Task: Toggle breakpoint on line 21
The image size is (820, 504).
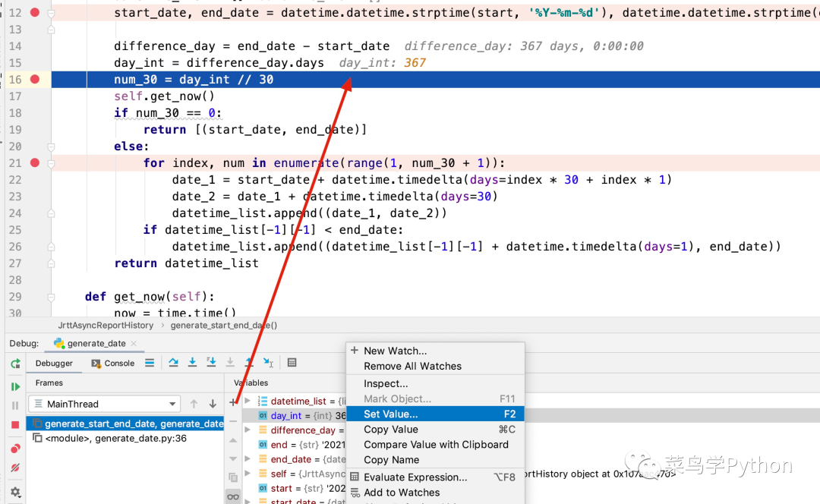Action: pyautogui.click(x=35, y=162)
